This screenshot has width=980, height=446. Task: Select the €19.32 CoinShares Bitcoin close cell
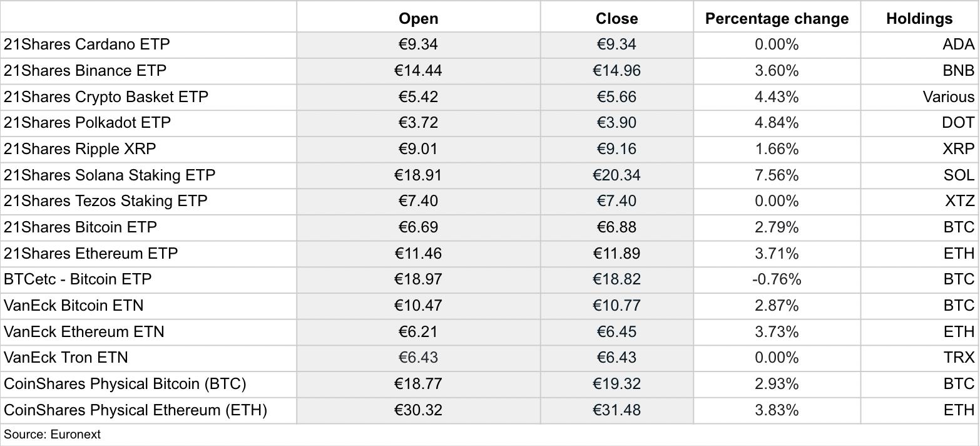pos(616,384)
